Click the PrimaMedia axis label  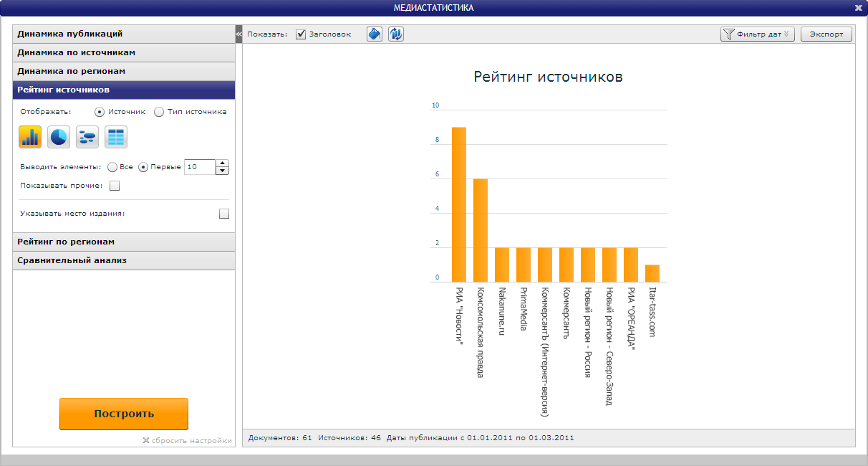(524, 309)
